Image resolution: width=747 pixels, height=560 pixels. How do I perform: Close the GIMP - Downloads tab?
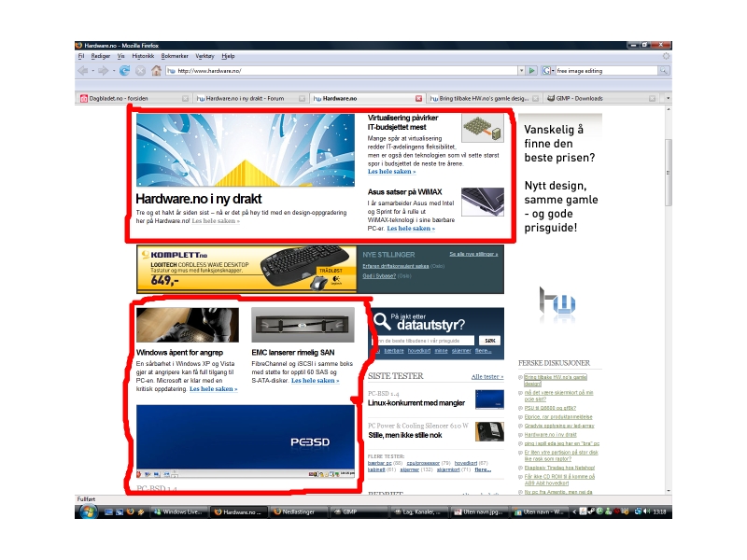click(652, 99)
